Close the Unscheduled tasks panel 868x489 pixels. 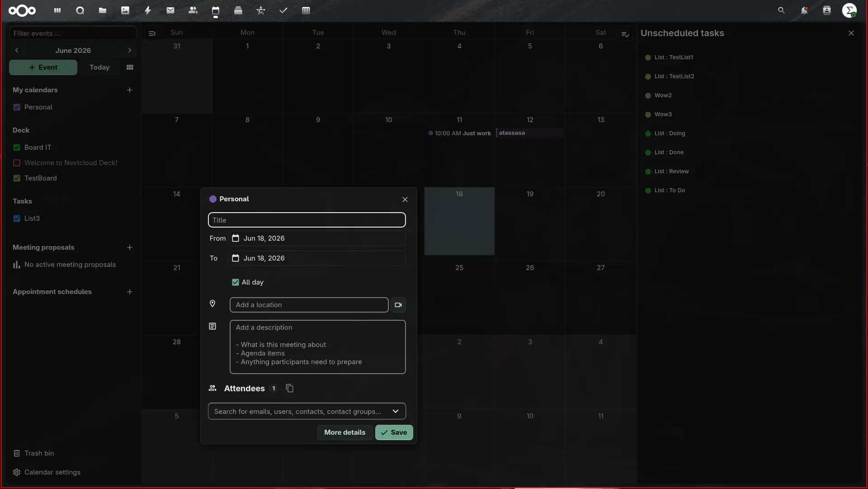tap(851, 33)
